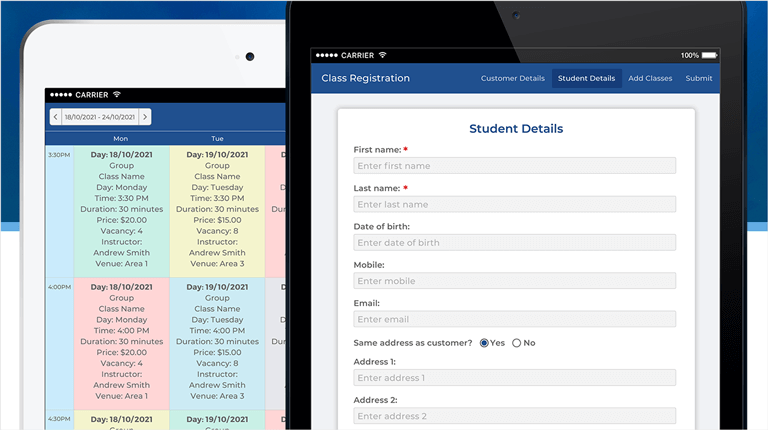Open the Student Details tab
768x430 pixels.
(586, 78)
